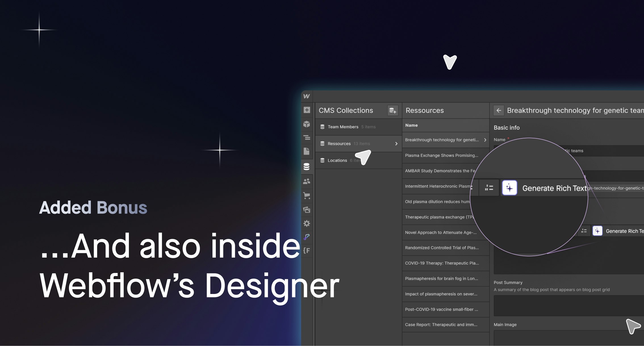Click the Main Image upload field
Screen dimensions: 644x346
point(569,338)
